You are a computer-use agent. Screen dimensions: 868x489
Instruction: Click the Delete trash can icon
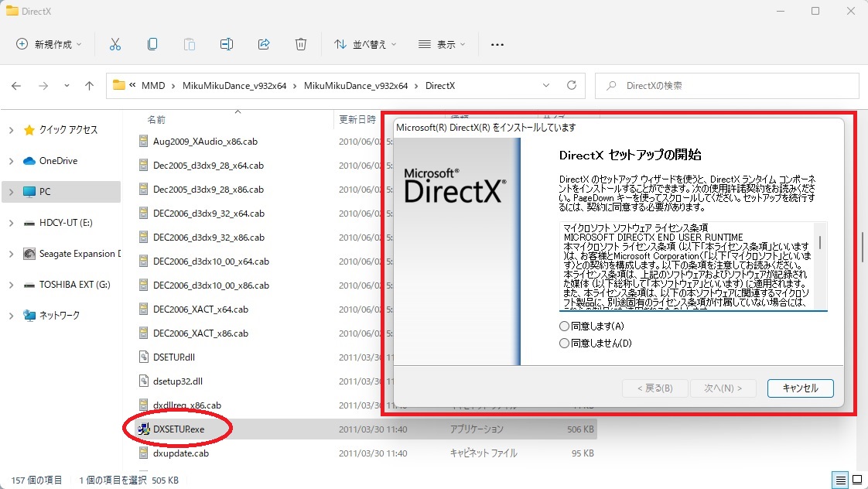(301, 44)
